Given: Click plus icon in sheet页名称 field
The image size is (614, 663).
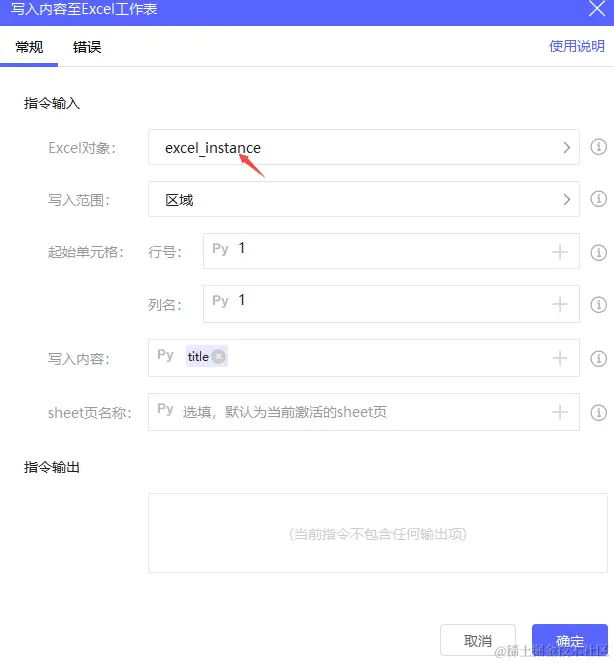Looking at the screenshot, I should click(x=560, y=412).
